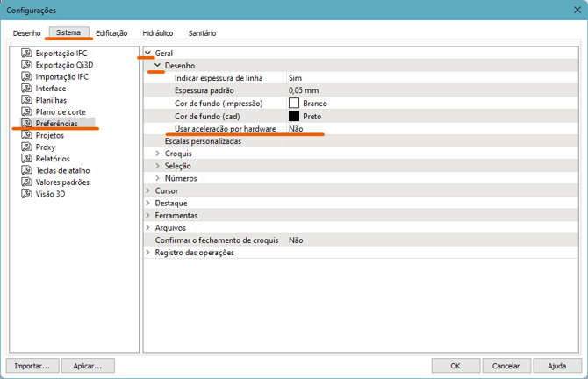Select the Projetos list icon
Screen dimensions: 588x379
[27, 136]
